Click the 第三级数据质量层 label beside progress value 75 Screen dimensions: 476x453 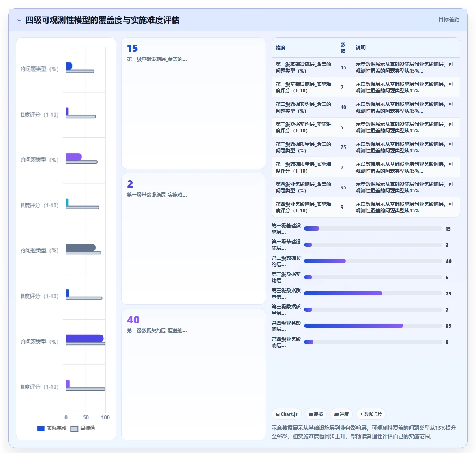286,293
